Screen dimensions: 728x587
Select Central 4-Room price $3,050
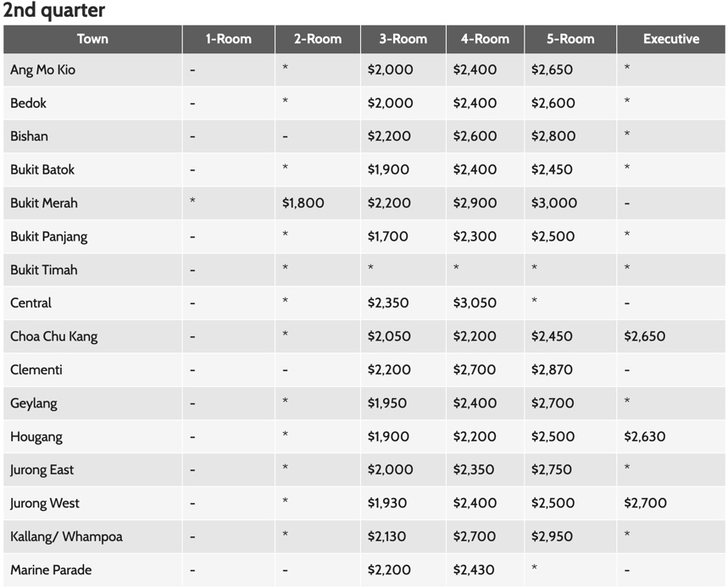tap(475, 303)
